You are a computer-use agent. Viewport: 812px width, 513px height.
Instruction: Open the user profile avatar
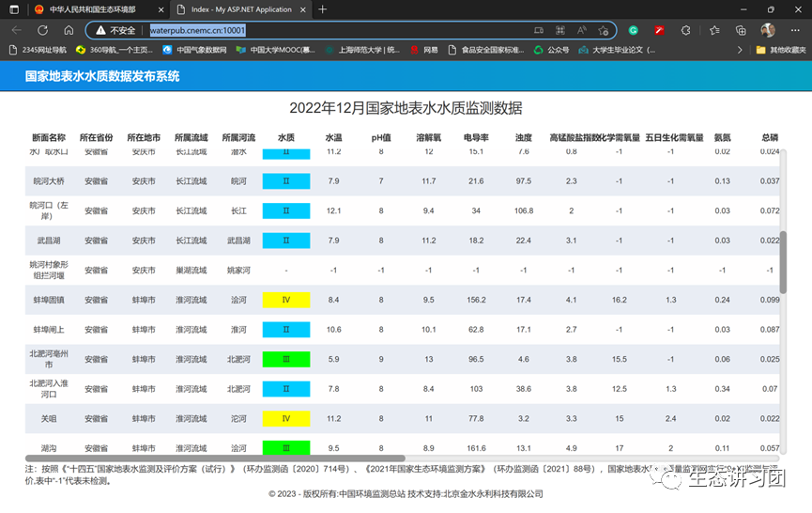point(768,30)
